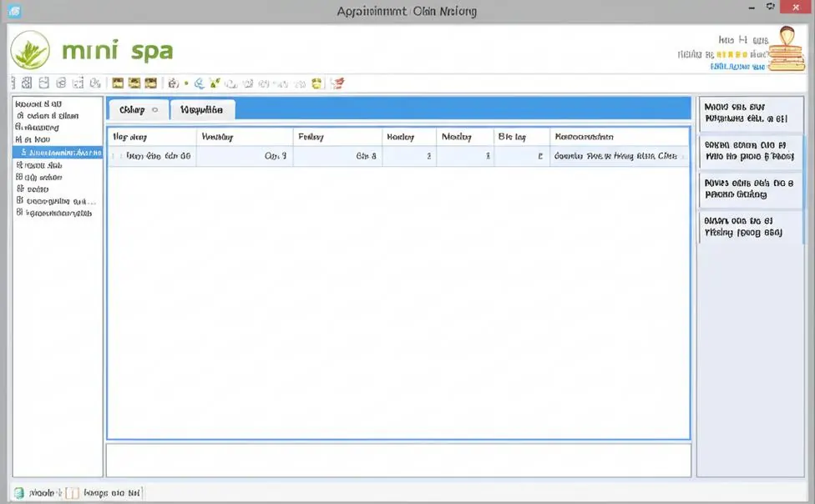Viewport: 815px width, 504px height.
Task: Click the second button in the right-hand panel
Action: click(x=750, y=151)
